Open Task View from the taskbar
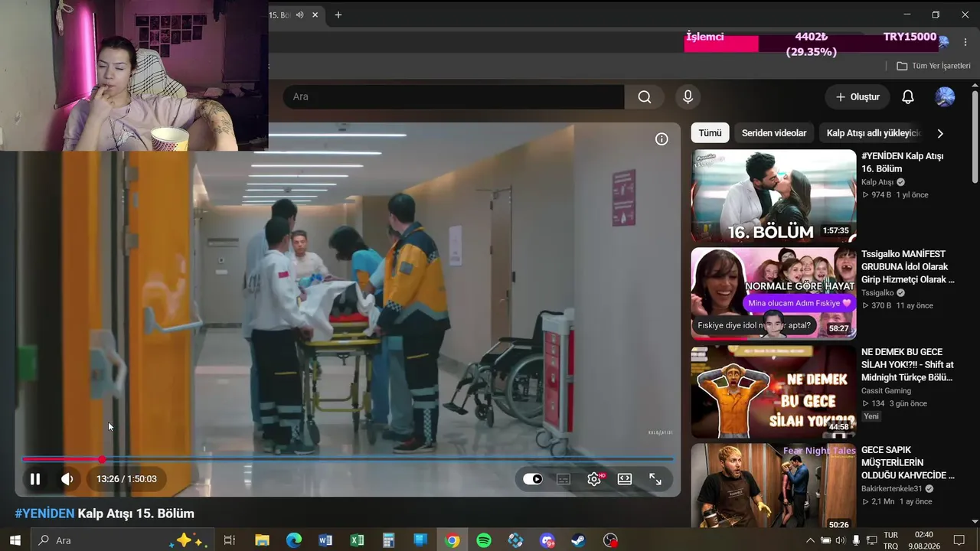This screenshot has height=551, width=980. pos(230,540)
